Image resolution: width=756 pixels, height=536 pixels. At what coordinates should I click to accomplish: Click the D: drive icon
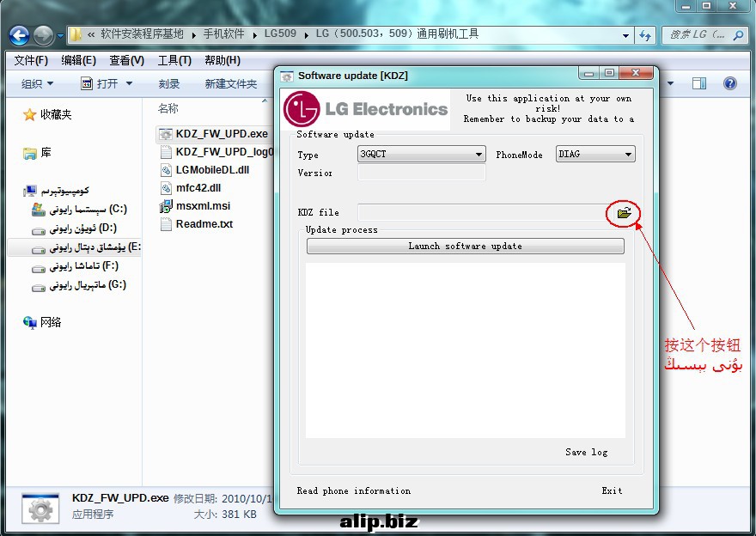[38, 231]
